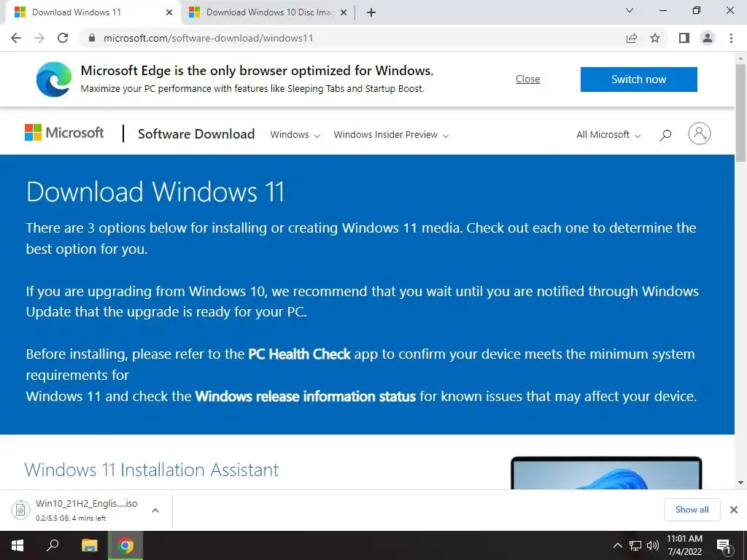Screen dimensions: 747x560
Task: Click the Microsoft account sign-in icon
Action: pos(700,134)
